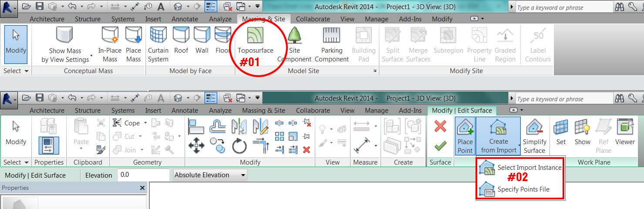Select the Subregion tool
Image resolution: width=644 pixels, height=209 pixels.
[x=448, y=40]
